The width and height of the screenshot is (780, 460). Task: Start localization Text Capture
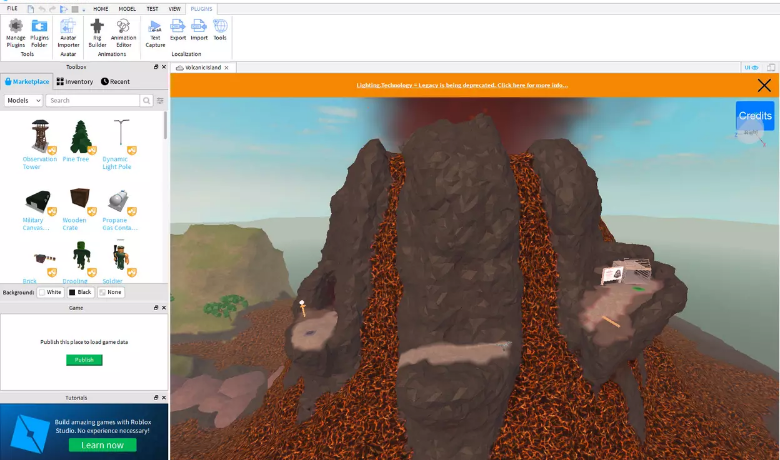[155, 33]
